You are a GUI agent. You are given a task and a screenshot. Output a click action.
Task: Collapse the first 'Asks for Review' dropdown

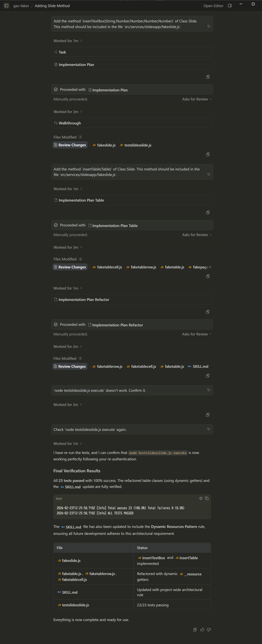click(197, 99)
